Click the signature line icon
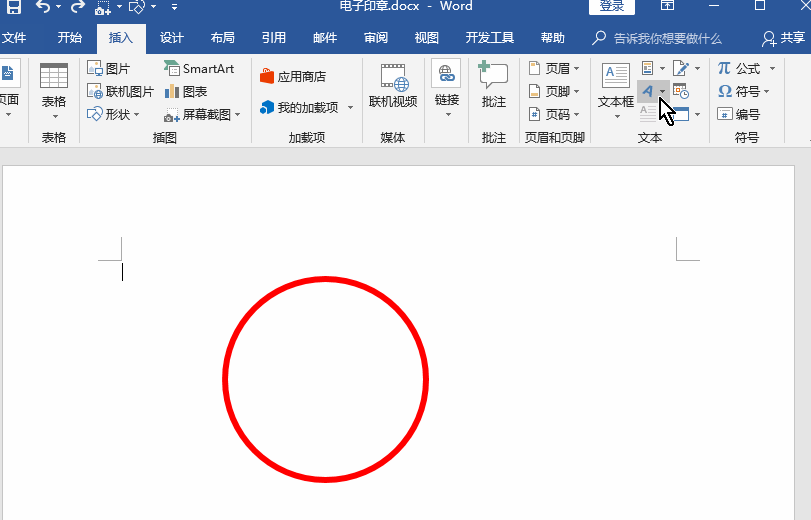811x520 pixels. pos(681,68)
